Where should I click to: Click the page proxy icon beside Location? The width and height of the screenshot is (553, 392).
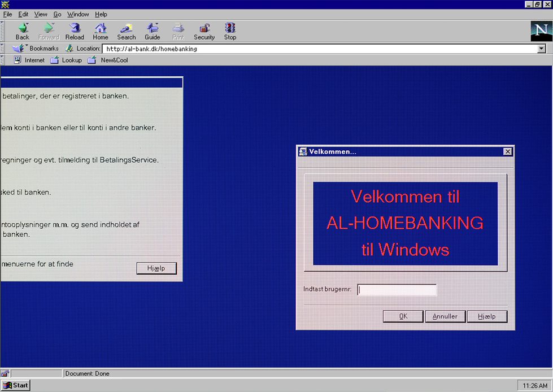pyautogui.click(x=69, y=49)
